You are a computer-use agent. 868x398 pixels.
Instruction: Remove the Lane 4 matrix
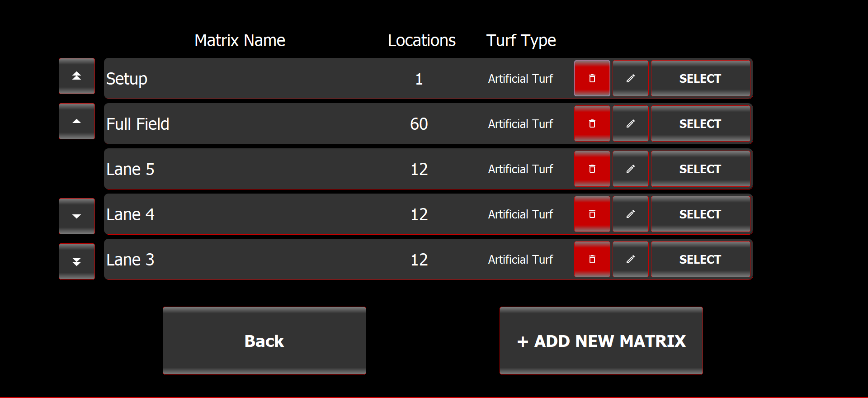(592, 214)
